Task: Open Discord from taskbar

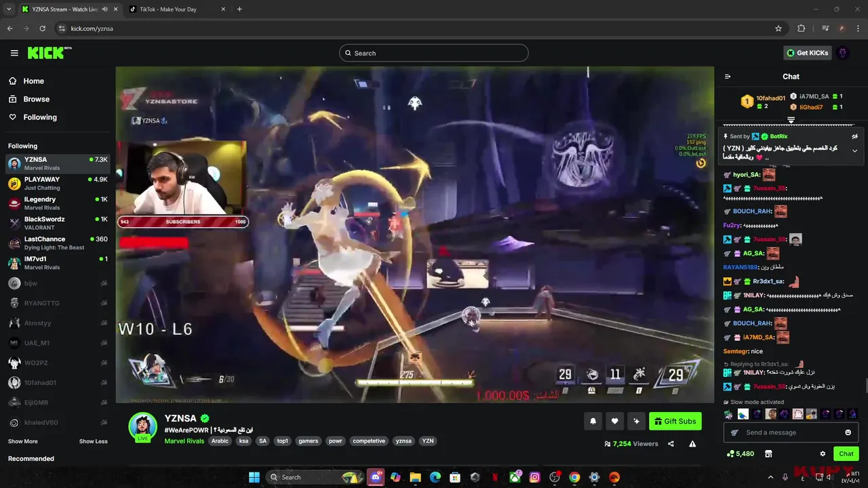Action: (375, 477)
